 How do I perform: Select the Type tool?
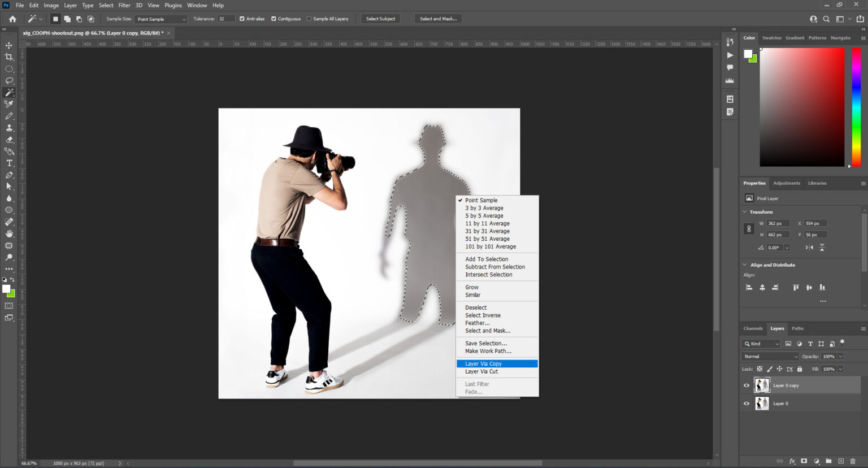point(9,163)
